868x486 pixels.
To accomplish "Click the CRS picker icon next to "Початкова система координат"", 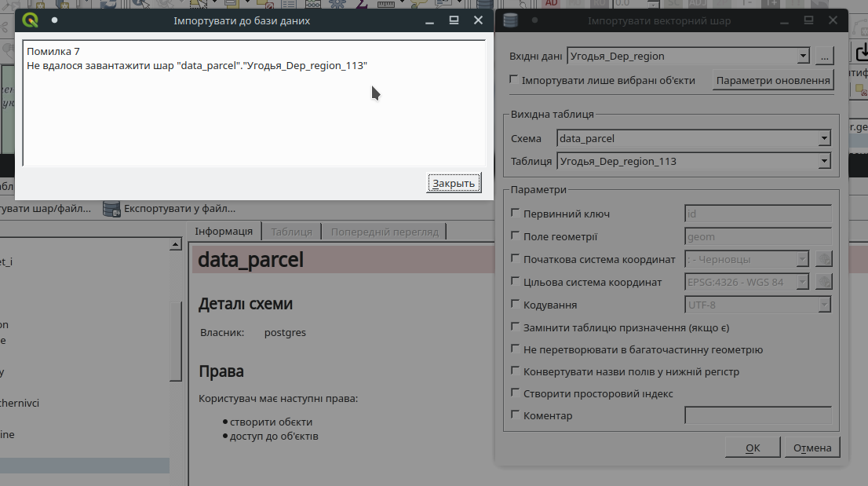I will pyautogui.click(x=823, y=258).
